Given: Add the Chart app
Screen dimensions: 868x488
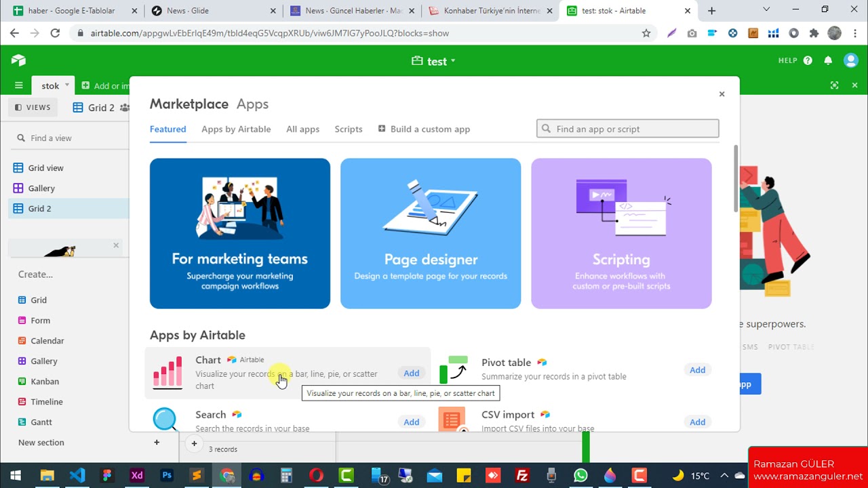Looking at the screenshot, I should (x=412, y=373).
